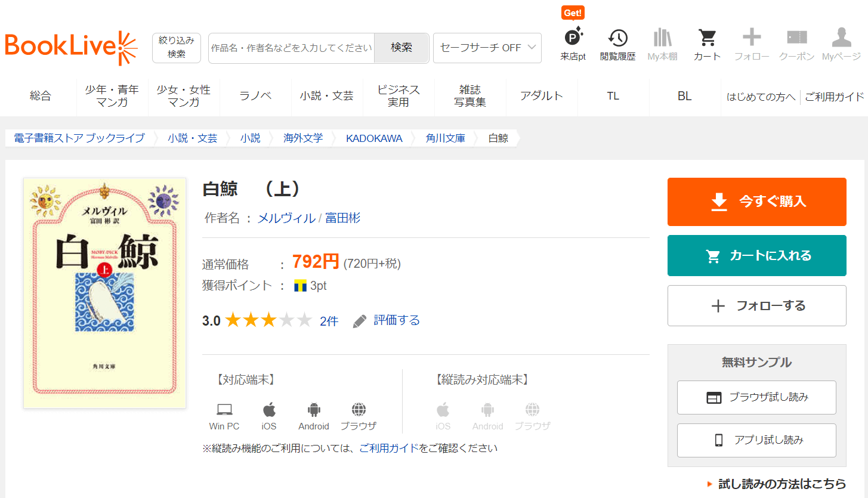
Task: Open the クーポン coupon icon
Action: coord(796,39)
